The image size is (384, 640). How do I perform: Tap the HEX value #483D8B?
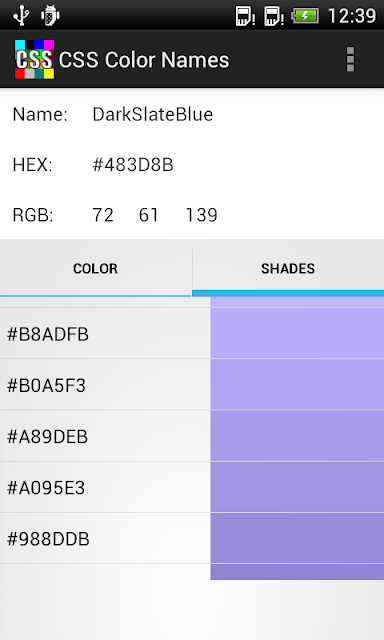(133, 165)
